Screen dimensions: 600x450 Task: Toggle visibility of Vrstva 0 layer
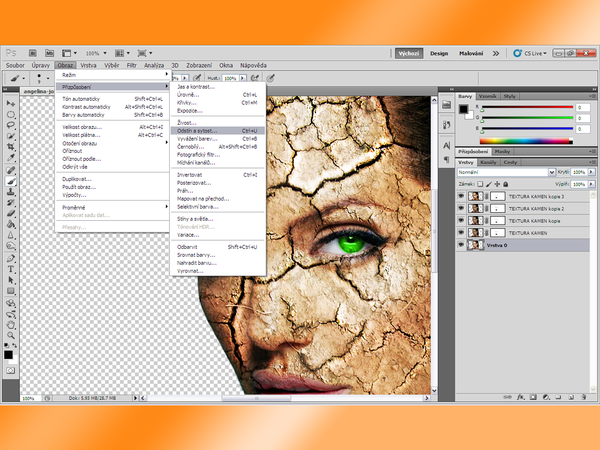pos(461,244)
